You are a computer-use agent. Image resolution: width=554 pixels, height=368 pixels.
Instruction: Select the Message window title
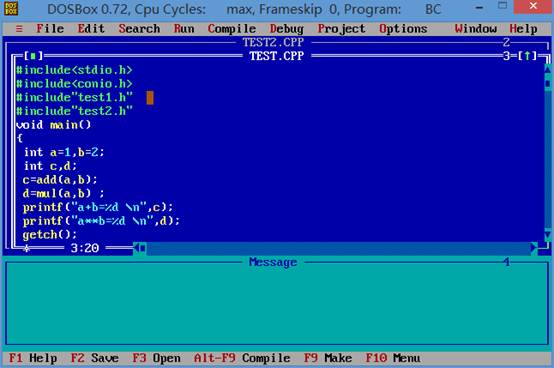(273, 262)
